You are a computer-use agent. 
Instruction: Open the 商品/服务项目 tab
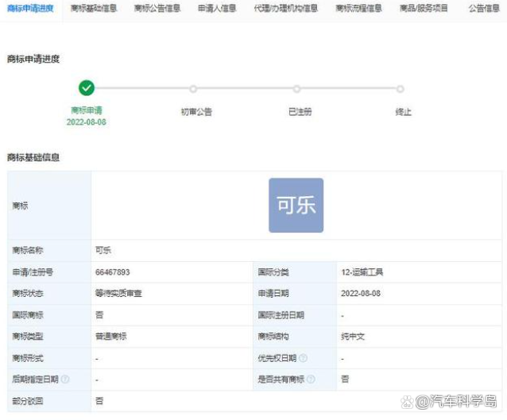coord(424,9)
